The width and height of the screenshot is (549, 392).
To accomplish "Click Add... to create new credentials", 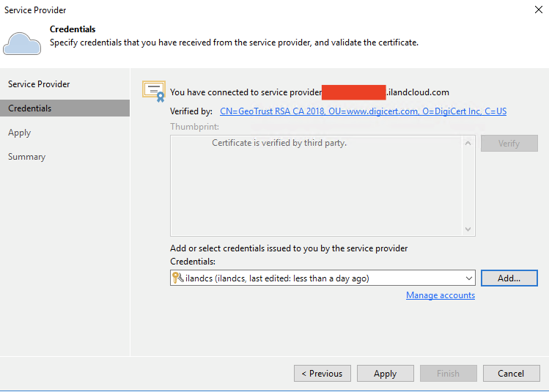I will coord(509,278).
